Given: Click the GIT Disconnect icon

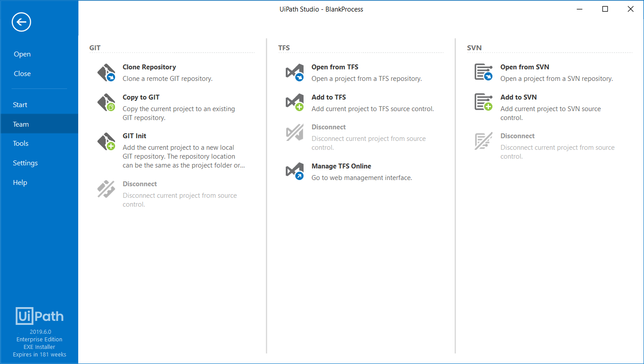Looking at the screenshot, I should [x=106, y=189].
